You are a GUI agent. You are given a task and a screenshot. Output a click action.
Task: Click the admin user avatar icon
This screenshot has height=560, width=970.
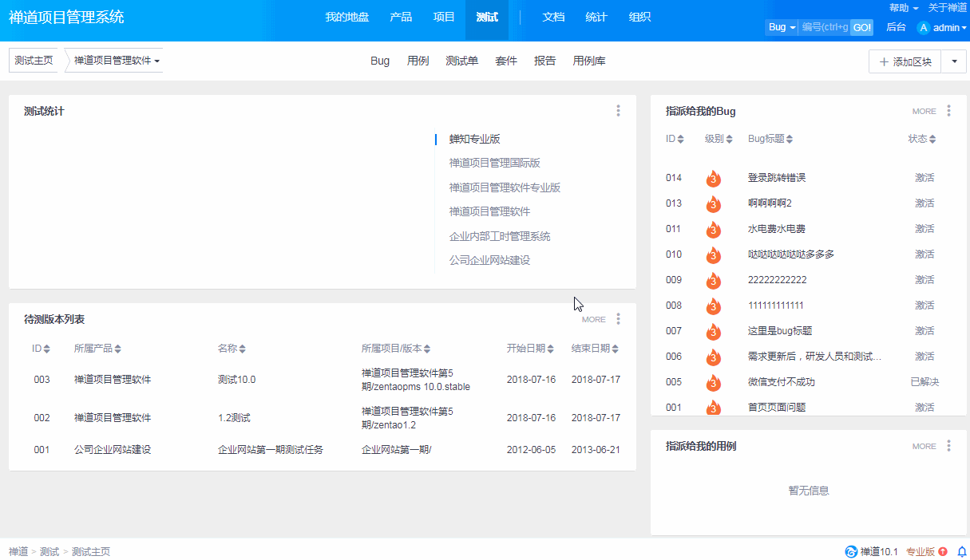(924, 28)
